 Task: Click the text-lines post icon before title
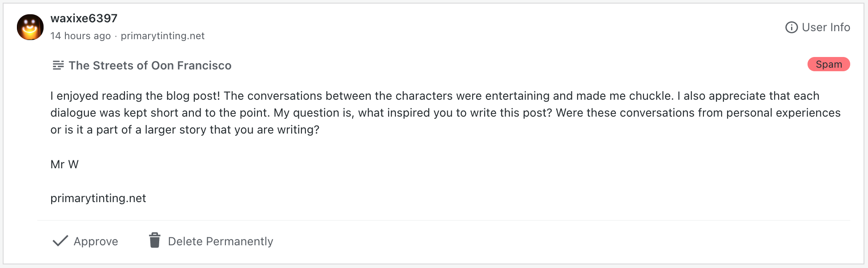58,65
